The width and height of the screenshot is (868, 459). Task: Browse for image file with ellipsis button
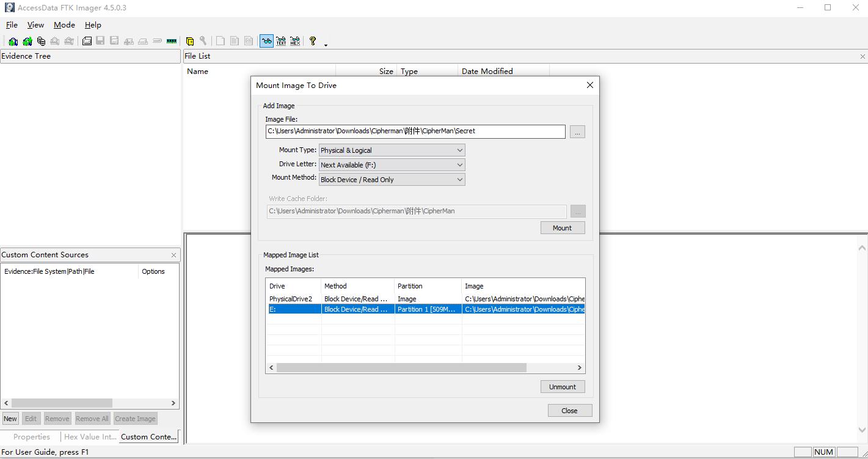pos(577,131)
